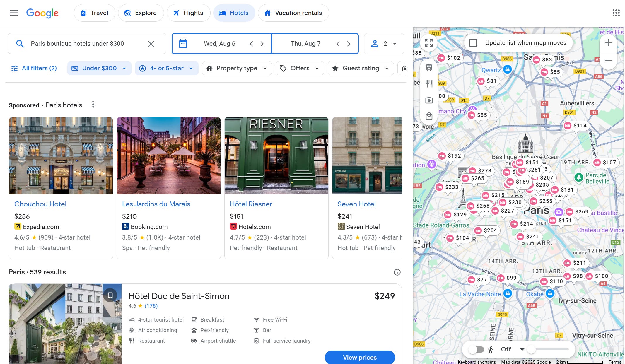Open map Terms link
This screenshot has width=625, height=364.
615,362
